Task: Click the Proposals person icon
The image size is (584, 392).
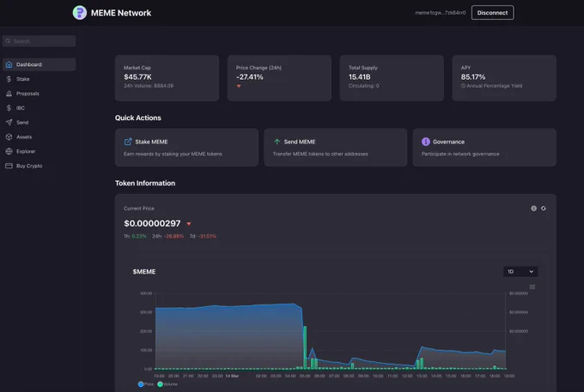Action: tap(9, 93)
